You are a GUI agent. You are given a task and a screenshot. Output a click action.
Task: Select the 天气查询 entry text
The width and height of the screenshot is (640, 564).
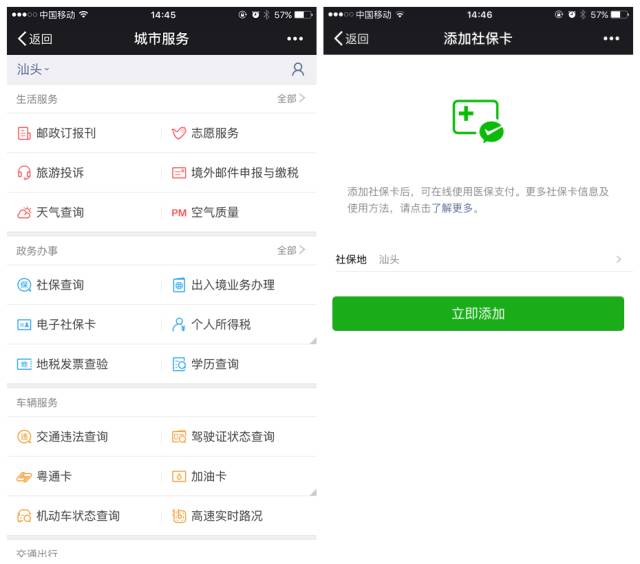pos(60,212)
